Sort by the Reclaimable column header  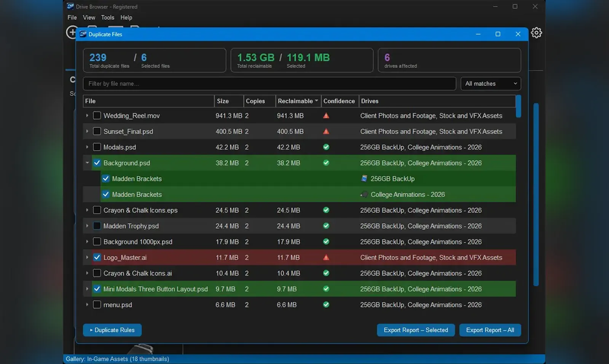pyautogui.click(x=298, y=101)
